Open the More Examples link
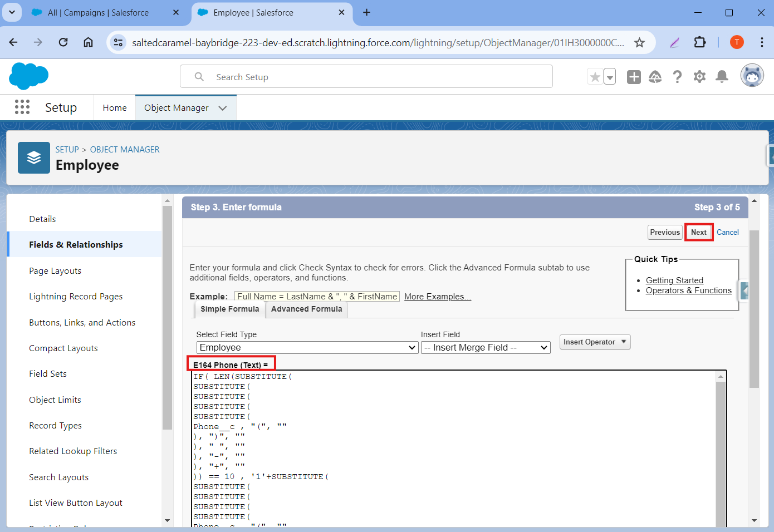The width and height of the screenshot is (774, 532). click(x=438, y=297)
